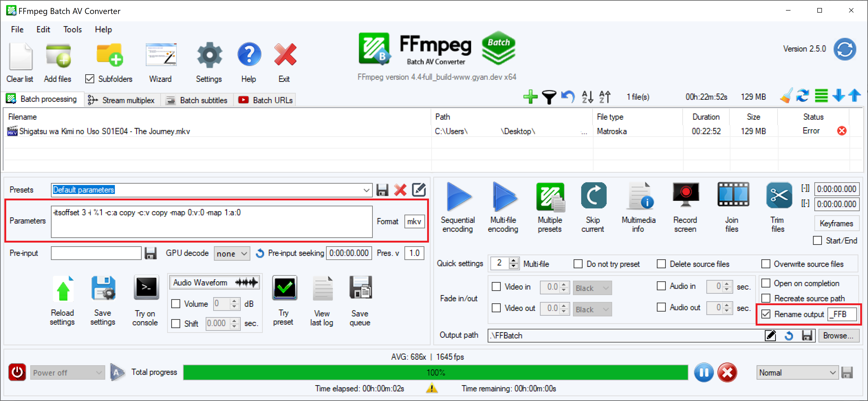The image size is (868, 401).
Task: Uncheck Rename output checkbox
Action: click(x=766, y=314)
